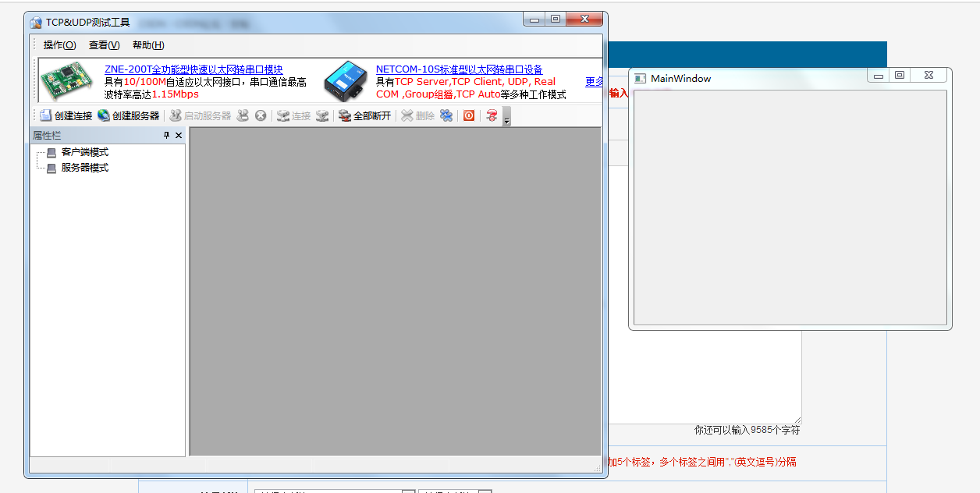Maximize the TCP&UDP测试工具 window
Viewport: 980px width, 493px height.
click(x=555, y=20)
